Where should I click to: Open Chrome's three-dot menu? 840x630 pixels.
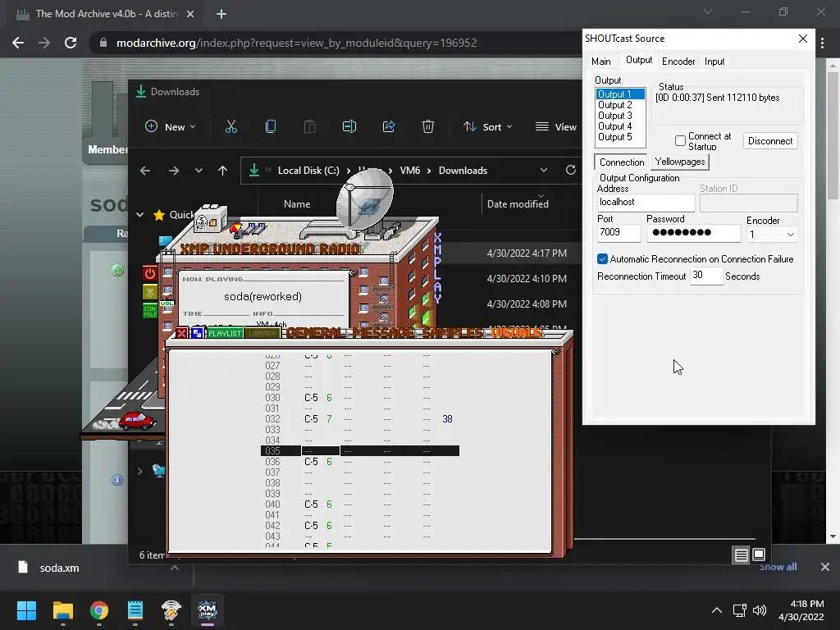[x=823, y=43]
